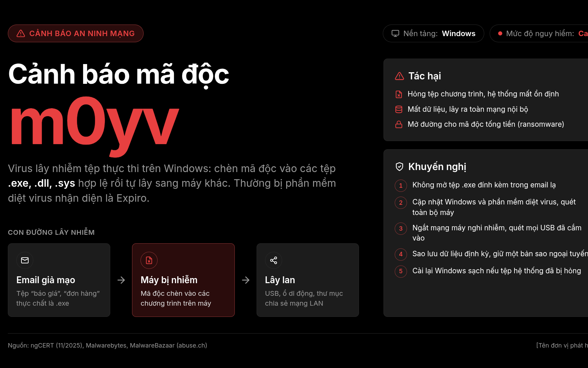The height and width of the screenshot is (368, 588).
Task: Click text Cập nhật Windows và phần mềm diệt virus
Action: 494,207
